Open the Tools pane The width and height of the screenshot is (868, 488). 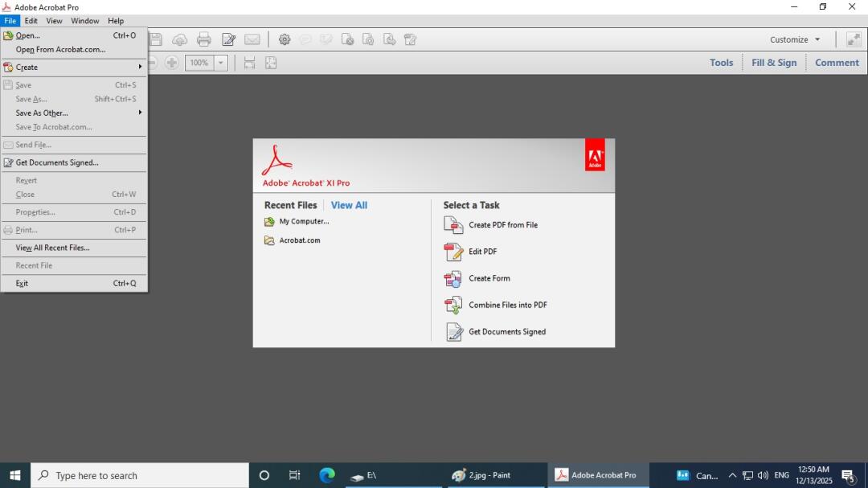[x=721, y=63]
